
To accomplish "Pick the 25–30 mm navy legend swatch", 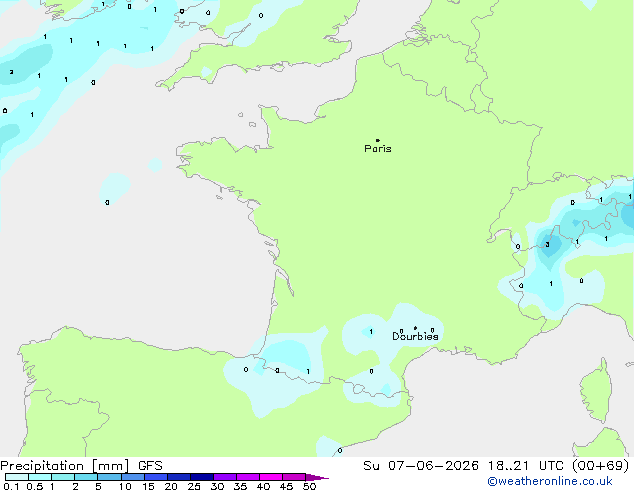I will pyautogui.click(x=202, y=477).
